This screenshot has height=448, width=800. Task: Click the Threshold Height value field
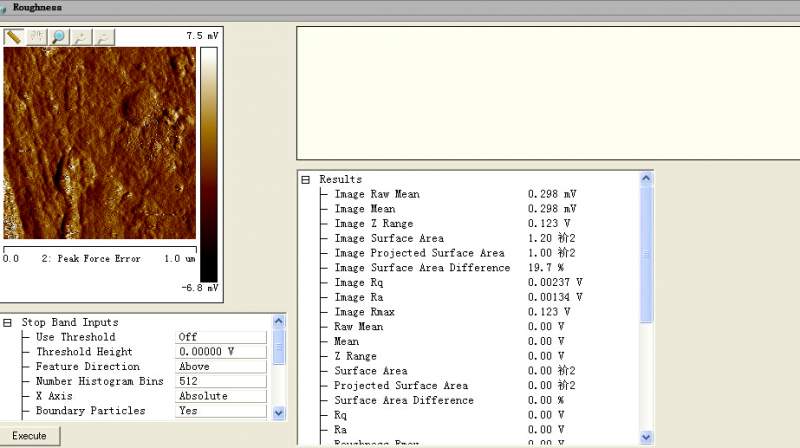click(221, 352)
